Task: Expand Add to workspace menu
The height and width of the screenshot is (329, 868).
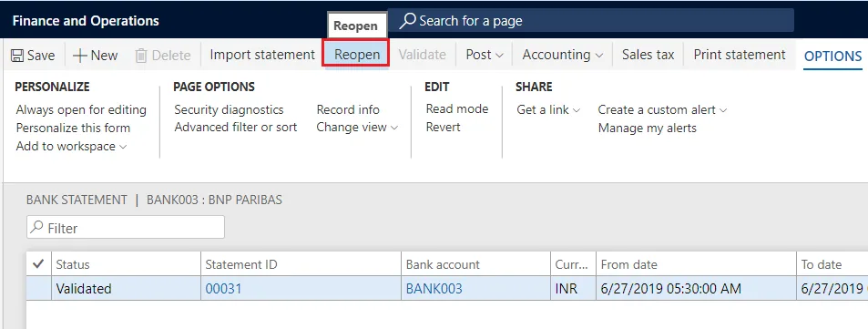Action: 71,146
